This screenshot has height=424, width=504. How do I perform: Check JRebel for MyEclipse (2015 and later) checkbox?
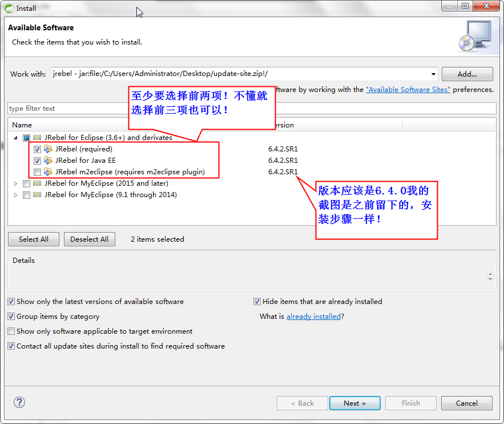pos(26,183)
